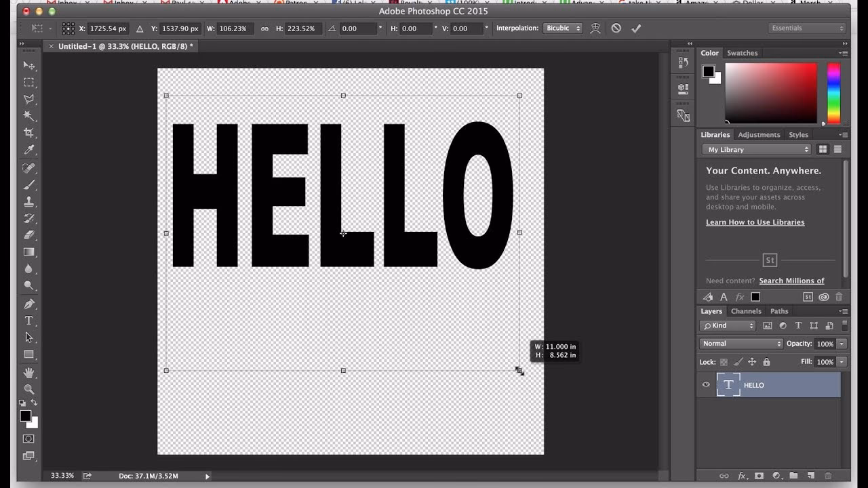Switch to the Channels tab
The width and height of the screenshot is (868, 488).
[746, 311]
